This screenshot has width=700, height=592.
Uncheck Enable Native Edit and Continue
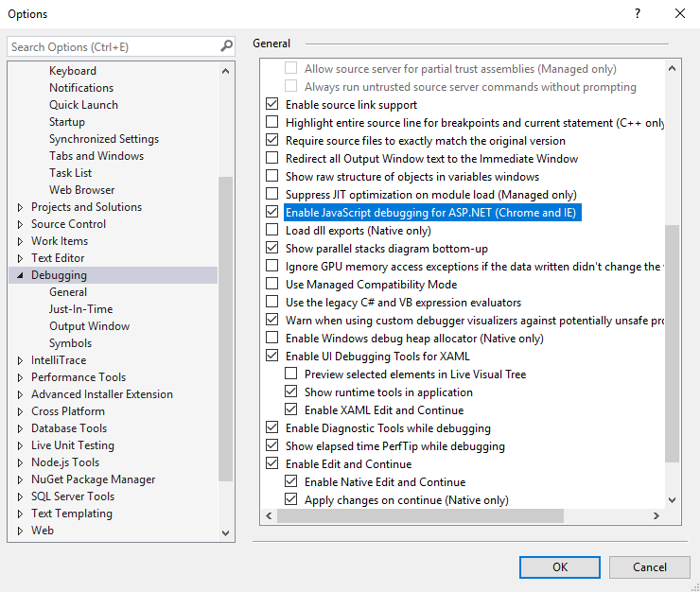tap(291, 480)
